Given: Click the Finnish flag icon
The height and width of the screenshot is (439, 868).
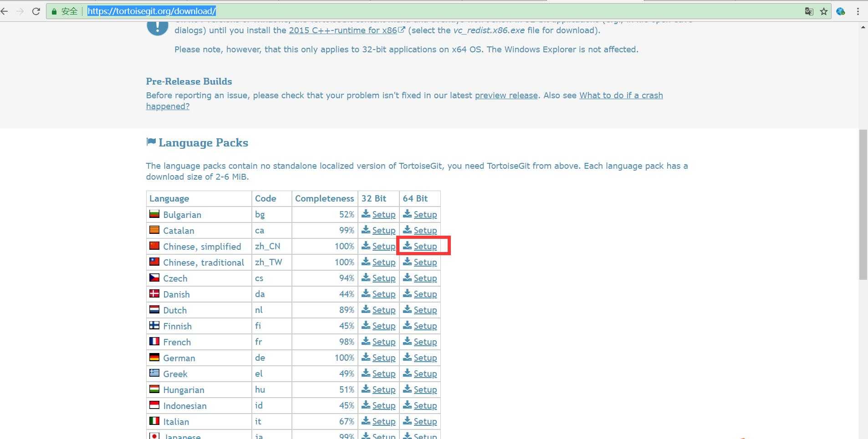Looking at the screenshot, I should click(x=154, y=325).
